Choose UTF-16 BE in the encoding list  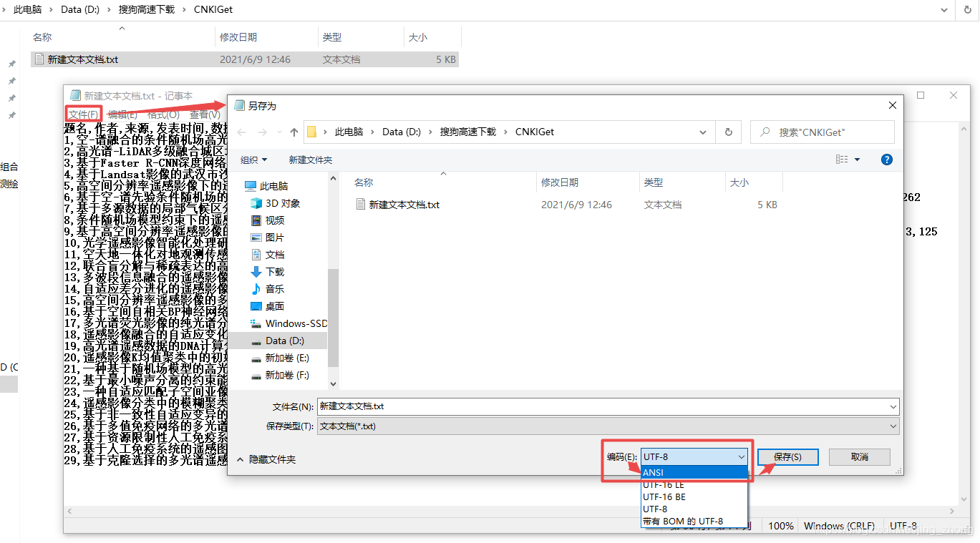pyautogui.click(x=694, y=496)
